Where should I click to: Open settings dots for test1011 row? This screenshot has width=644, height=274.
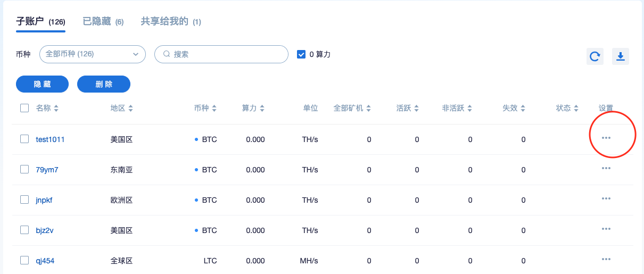[x=606, y=138]
